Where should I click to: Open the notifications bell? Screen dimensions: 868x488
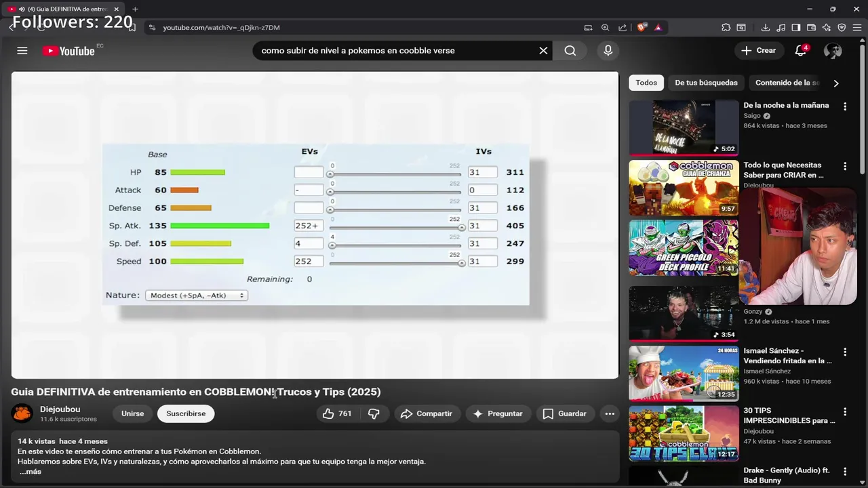(801, 51)
